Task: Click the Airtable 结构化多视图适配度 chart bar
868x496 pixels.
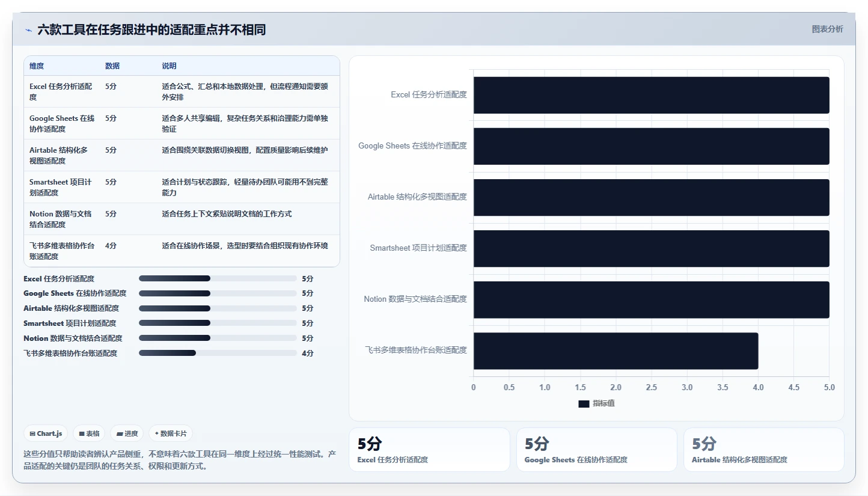Action: pyautogui.click(x=651, y=197)
